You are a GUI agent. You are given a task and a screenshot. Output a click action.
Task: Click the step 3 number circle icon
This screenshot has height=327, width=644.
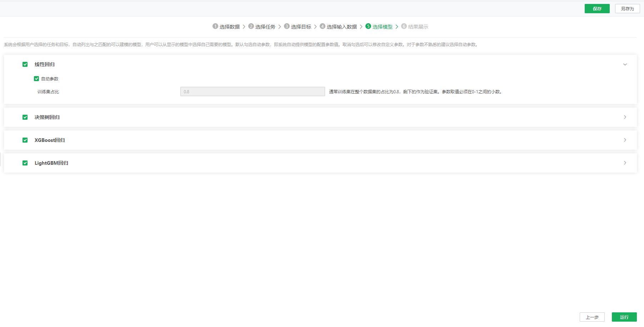pyautogui.click(x=286, y=26)
